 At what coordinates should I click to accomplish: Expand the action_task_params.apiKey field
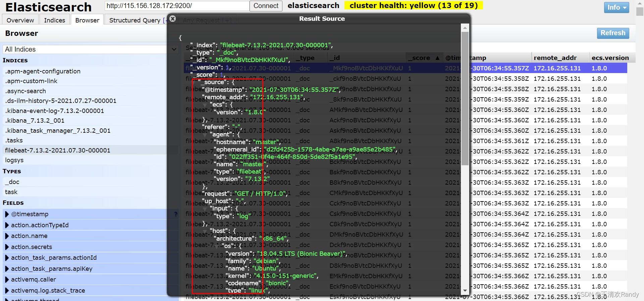pyautogui.click(x=7, y=269)
